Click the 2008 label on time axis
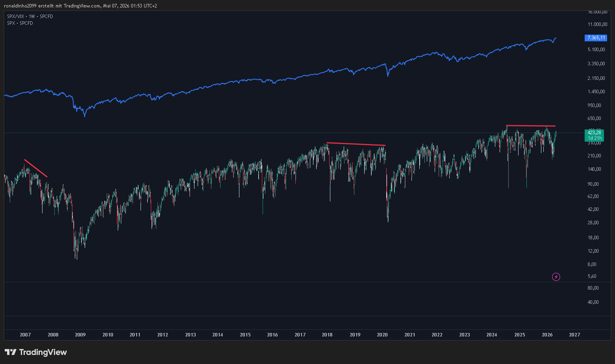 [53, 335]
